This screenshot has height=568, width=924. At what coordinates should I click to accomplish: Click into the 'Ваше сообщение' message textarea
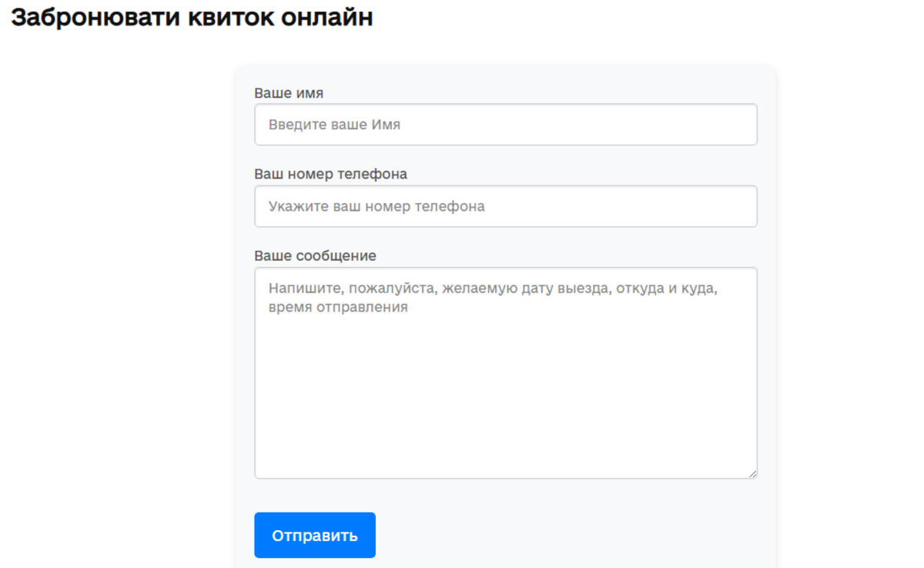[x=505, y=373]
